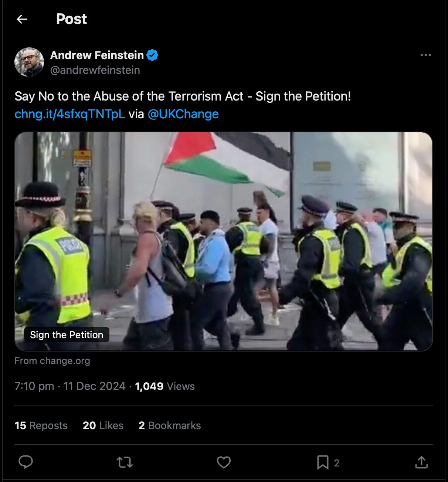Image resolution: width=448 pixels, height=482 pixels.
Task: Click the Sign the Petition label
Action: [x=67, y=335]
